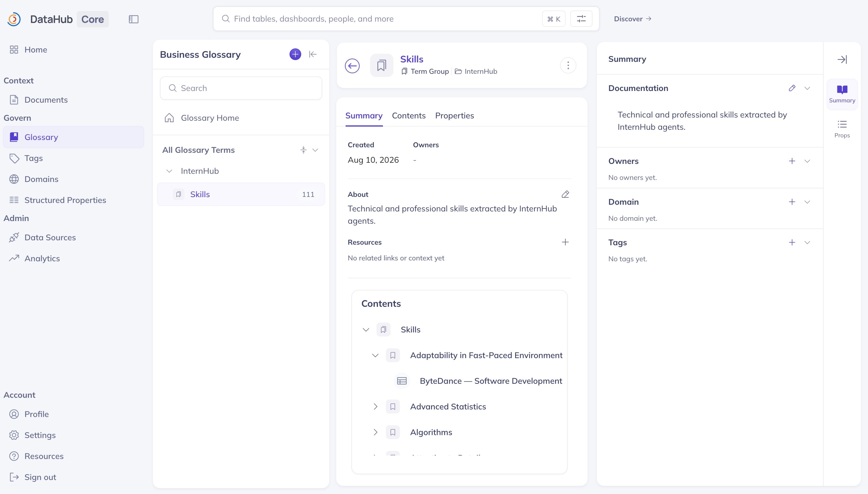Collapse the Documentation section chevron
868x494 pixels.
[x=807, y=88]
